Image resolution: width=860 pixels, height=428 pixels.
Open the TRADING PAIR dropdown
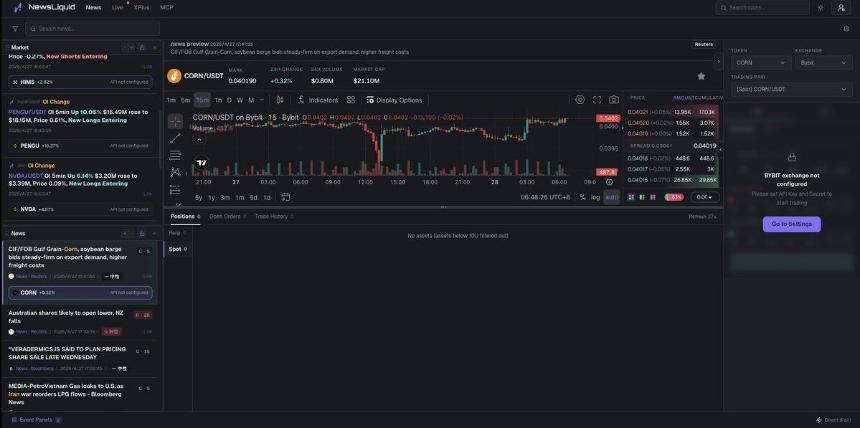(x=792, y=89)
